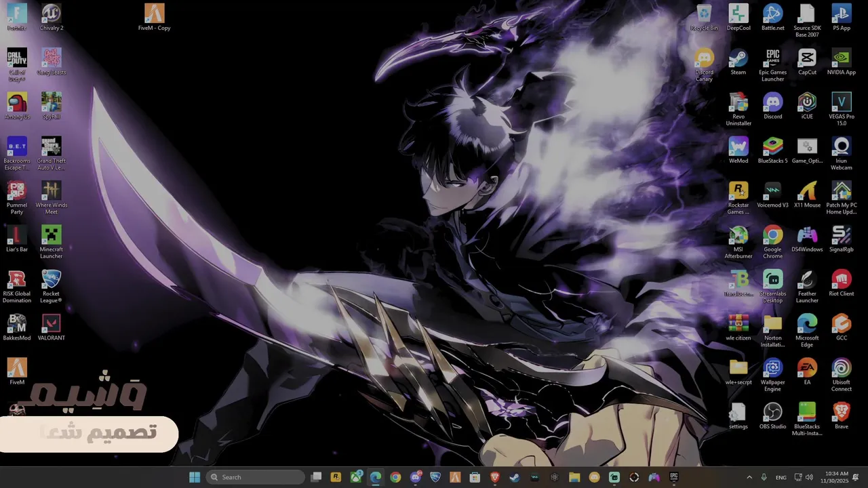Open the Discord desktop shortcut
The image size is (868, 488).
(x=773, y=106)
